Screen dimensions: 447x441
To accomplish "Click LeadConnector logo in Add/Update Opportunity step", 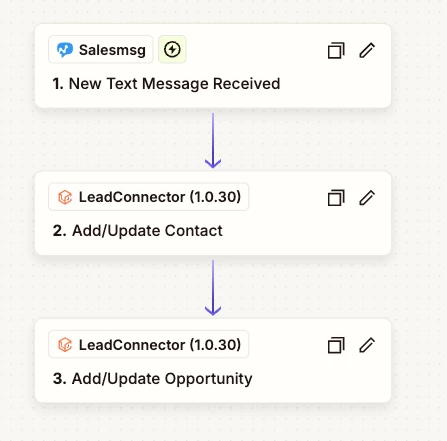I will coord(65,345).
